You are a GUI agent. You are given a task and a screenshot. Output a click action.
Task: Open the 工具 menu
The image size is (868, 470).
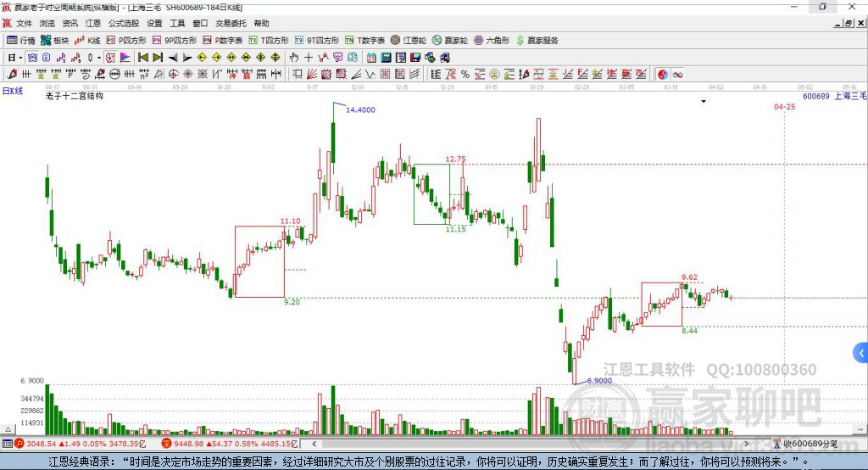[177, 23]
